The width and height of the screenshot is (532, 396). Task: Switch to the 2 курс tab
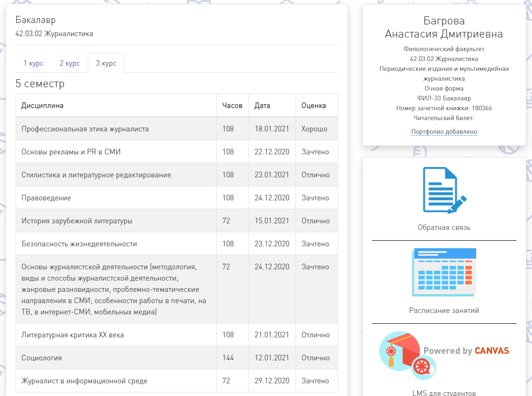pyautogui.click(x=69, y=63)
